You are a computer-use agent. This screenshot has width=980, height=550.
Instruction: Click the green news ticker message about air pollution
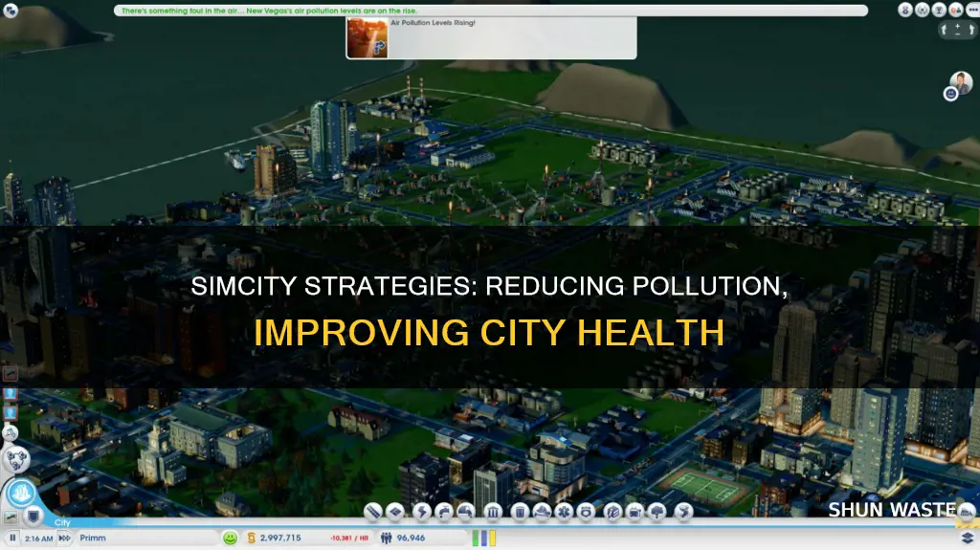pos(269,11)
